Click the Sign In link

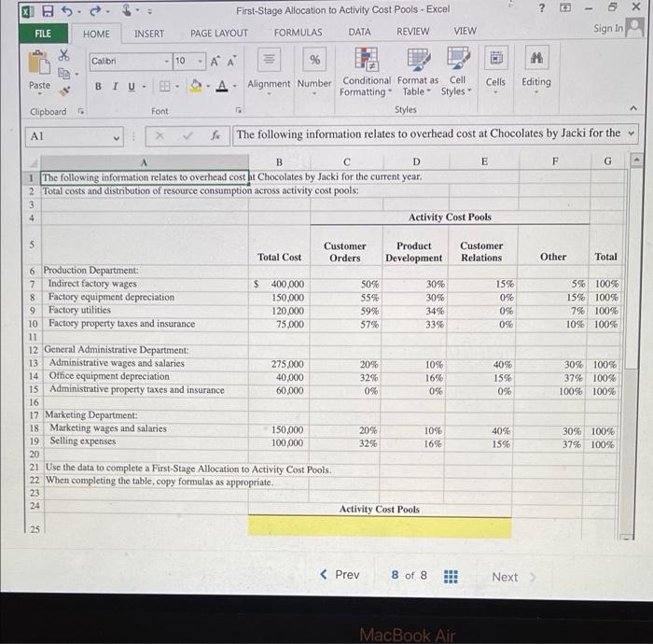tap(608, 28)
